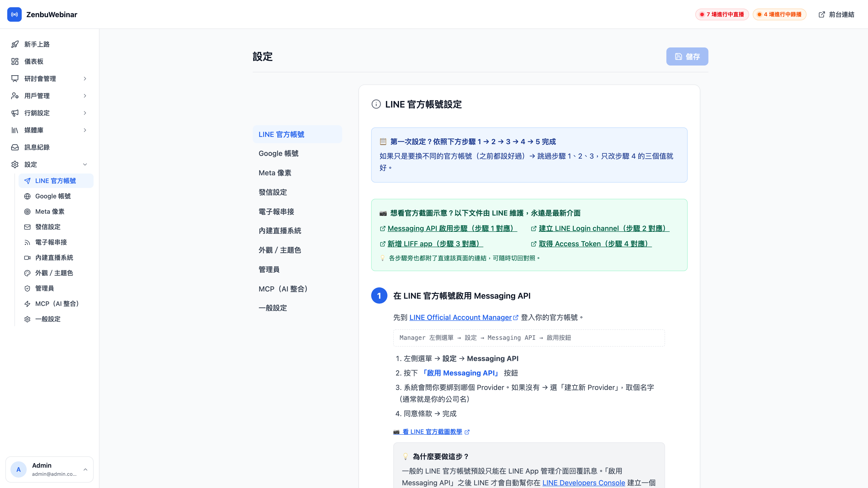Open 管理員 in the settings tab list
Image resolution: width=868 pixels, height=488 pixels.
[297, 270]
